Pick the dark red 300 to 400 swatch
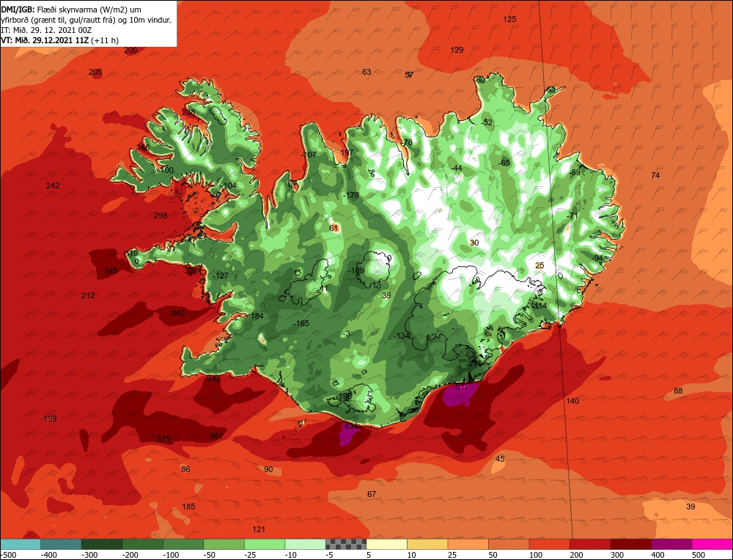The height and width of the screenshot is (560, 733). point(631,544)
